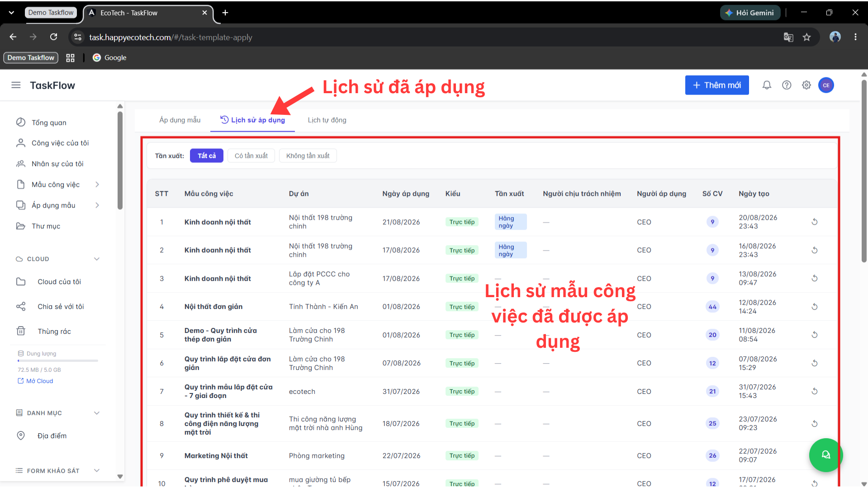The image size is (868, 488).
Task: Open the hamburger menu beside TaskFlow
Action: click(x=16, y=85)
